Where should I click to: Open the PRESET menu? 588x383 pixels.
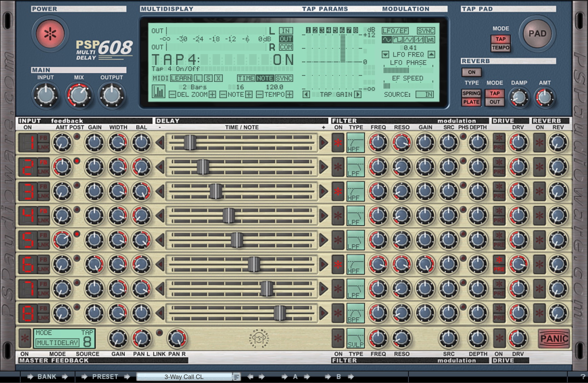click(105, 377)
